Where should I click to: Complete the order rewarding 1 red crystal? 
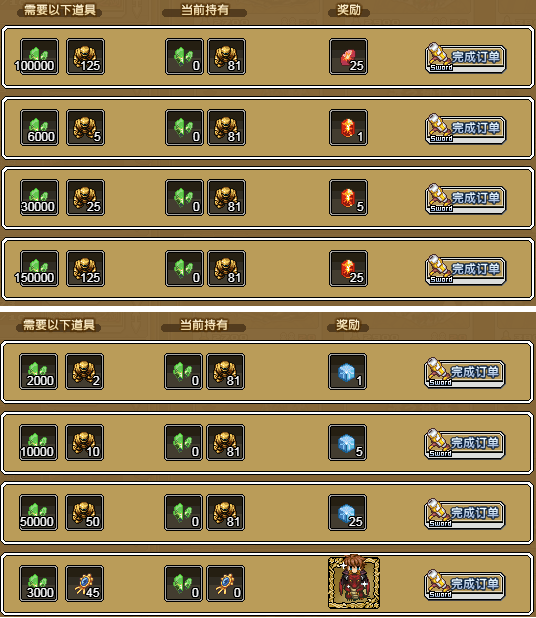(x=465, y=129)
